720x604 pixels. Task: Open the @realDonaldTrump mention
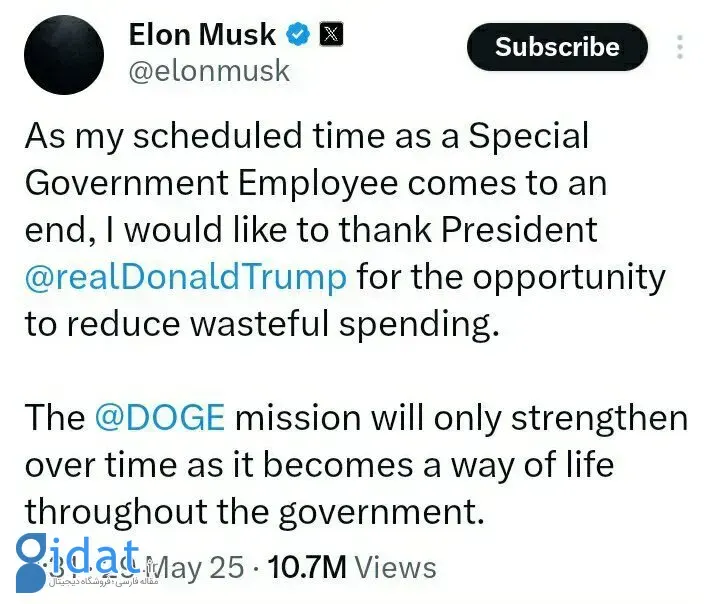(x=186, y=276)
